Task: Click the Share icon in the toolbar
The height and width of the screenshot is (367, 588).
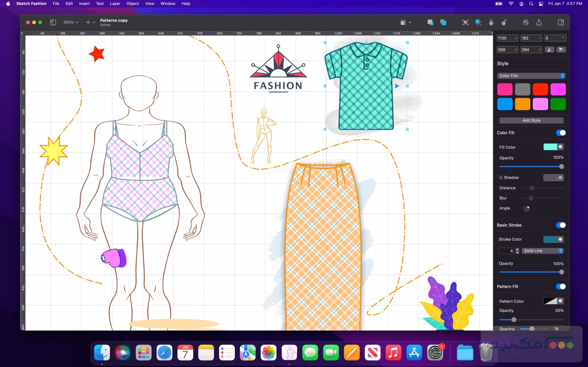Action: pyautogui.click(x=539, y=22)
